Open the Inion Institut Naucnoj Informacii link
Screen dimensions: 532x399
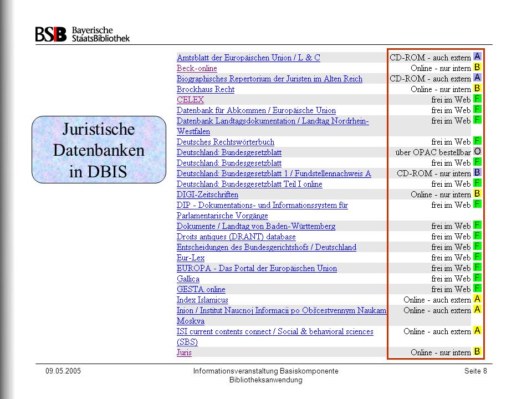point(282,315)
